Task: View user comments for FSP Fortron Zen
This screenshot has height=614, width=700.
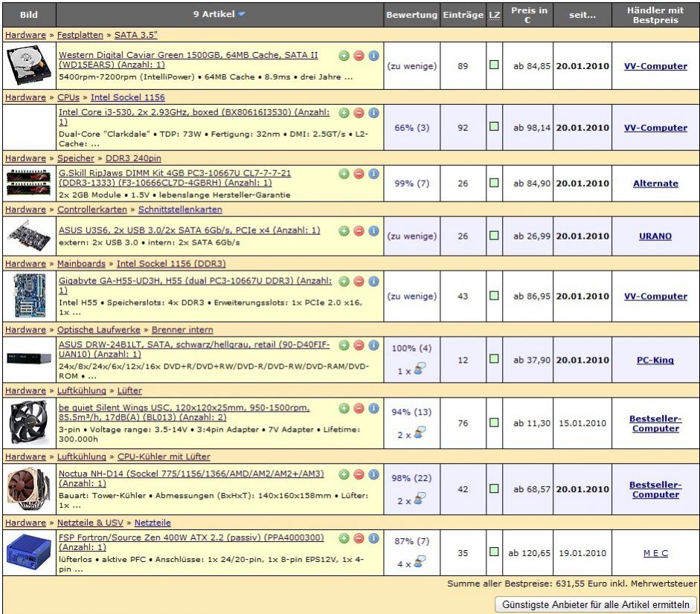Action: point(420,562)
